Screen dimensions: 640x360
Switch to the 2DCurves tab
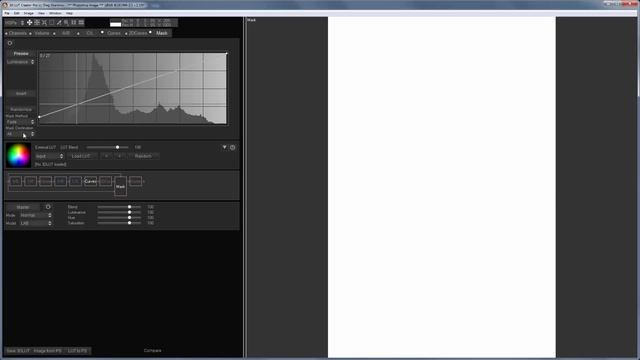point(138,33)
